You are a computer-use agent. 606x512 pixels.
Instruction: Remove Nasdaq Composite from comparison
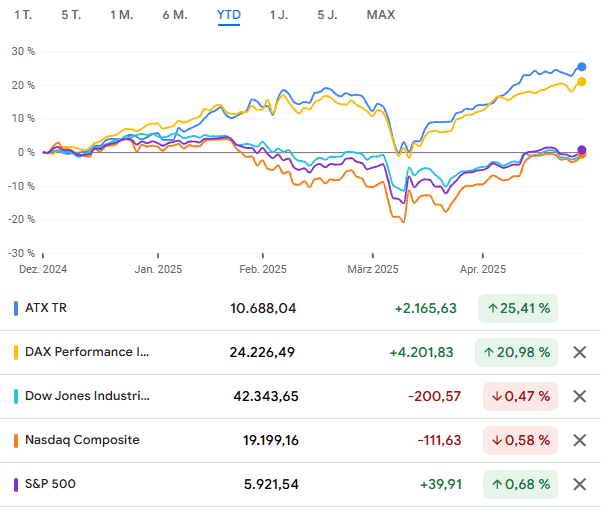580,440
